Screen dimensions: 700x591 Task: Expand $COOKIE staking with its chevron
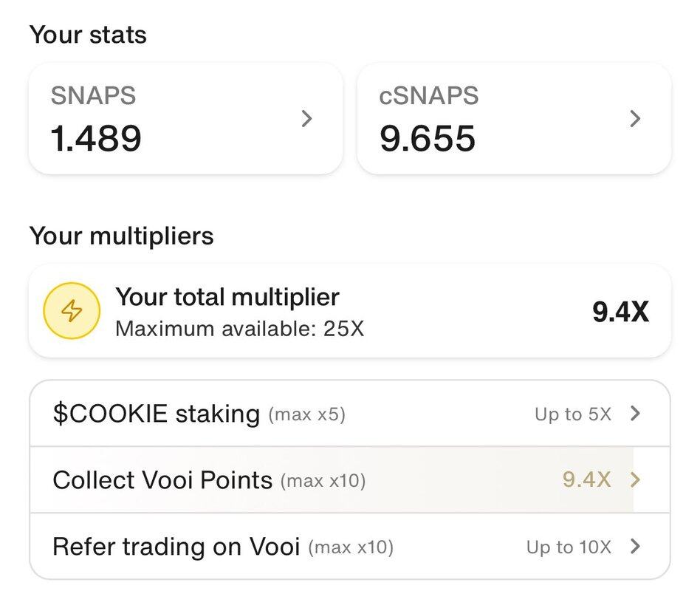635,414
